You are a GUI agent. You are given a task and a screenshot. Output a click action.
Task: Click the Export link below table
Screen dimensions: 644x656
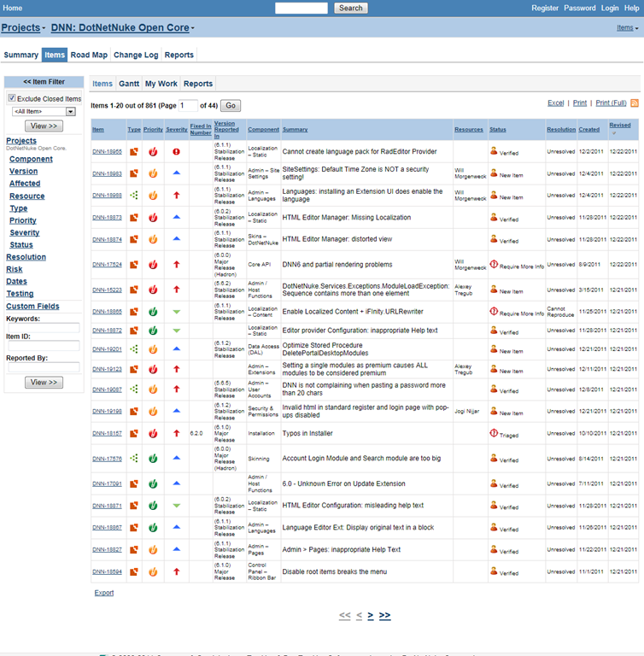coord(104,593)
